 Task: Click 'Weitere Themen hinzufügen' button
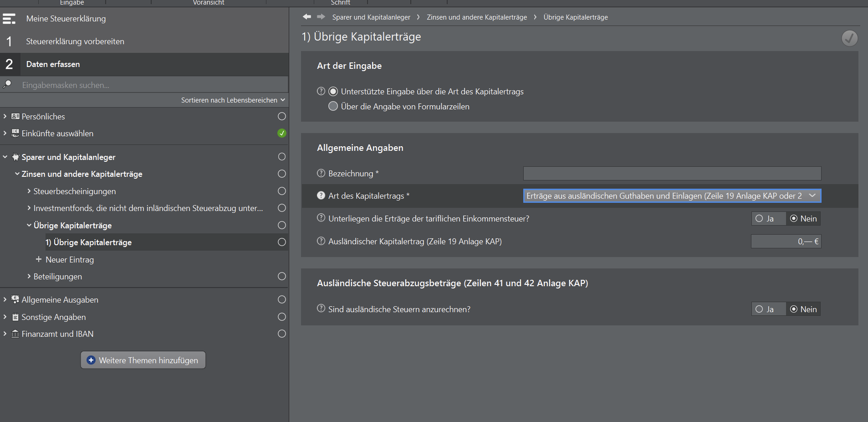[143, 360]
